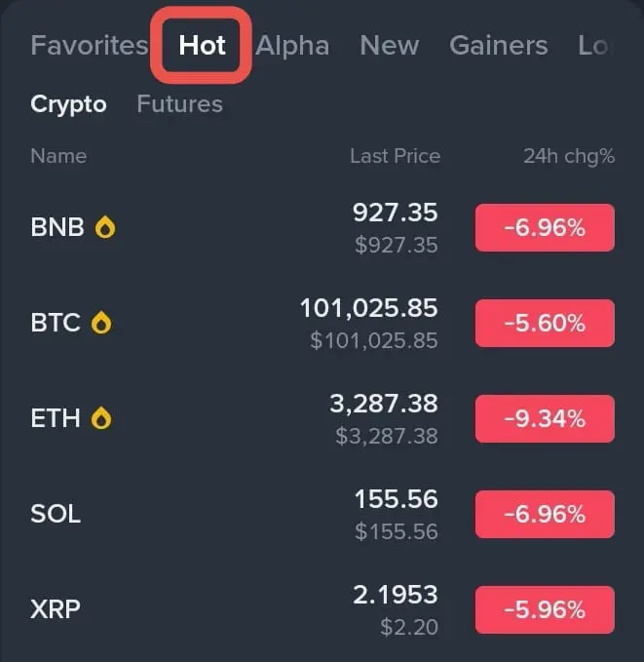Switch to the Futures sub-tab
The height and width of the screenshot is (662, 644).
point(179,104)
